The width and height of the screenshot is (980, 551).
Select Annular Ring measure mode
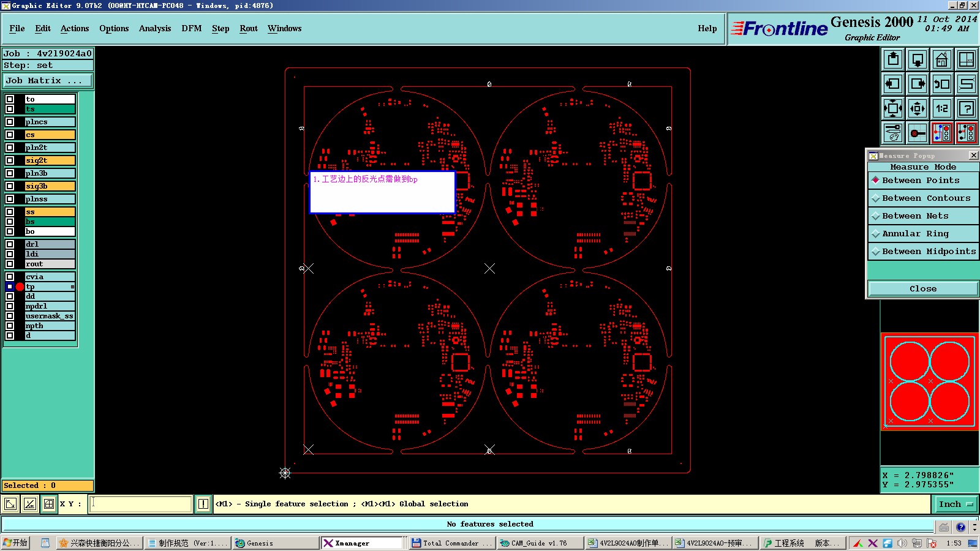(x=923, y=234)
